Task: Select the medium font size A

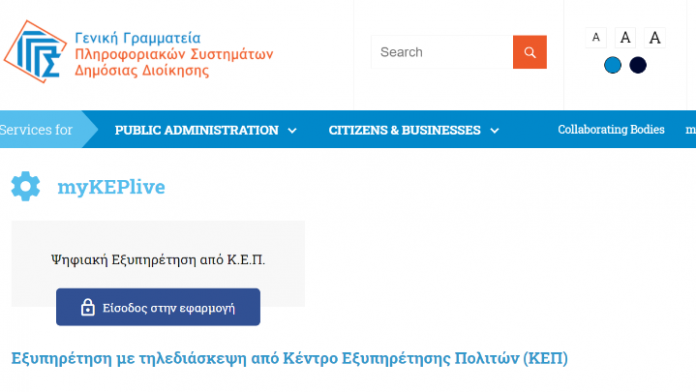Action: (x=625, y=37)
